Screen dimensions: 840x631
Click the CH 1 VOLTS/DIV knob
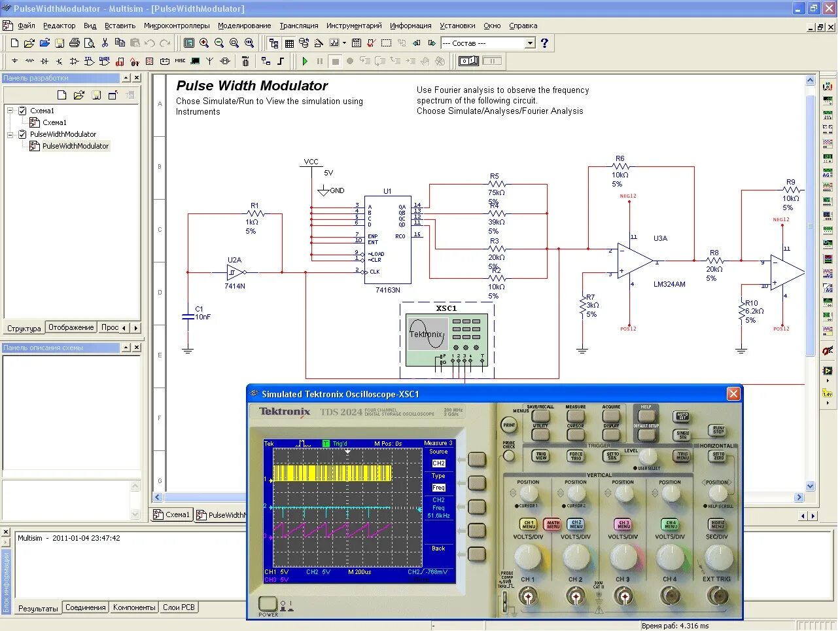(528, 557)
